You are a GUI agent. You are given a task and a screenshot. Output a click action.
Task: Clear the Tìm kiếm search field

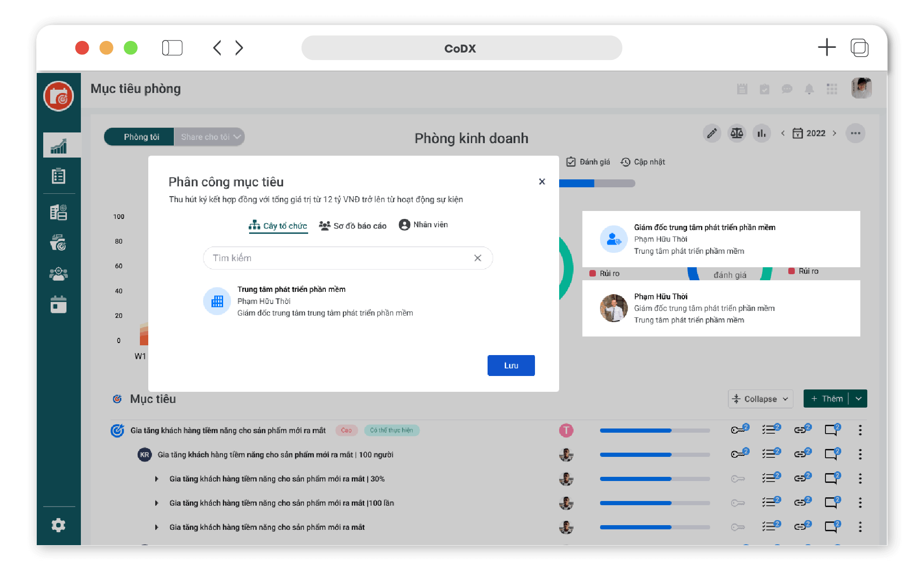pos(477,258)
